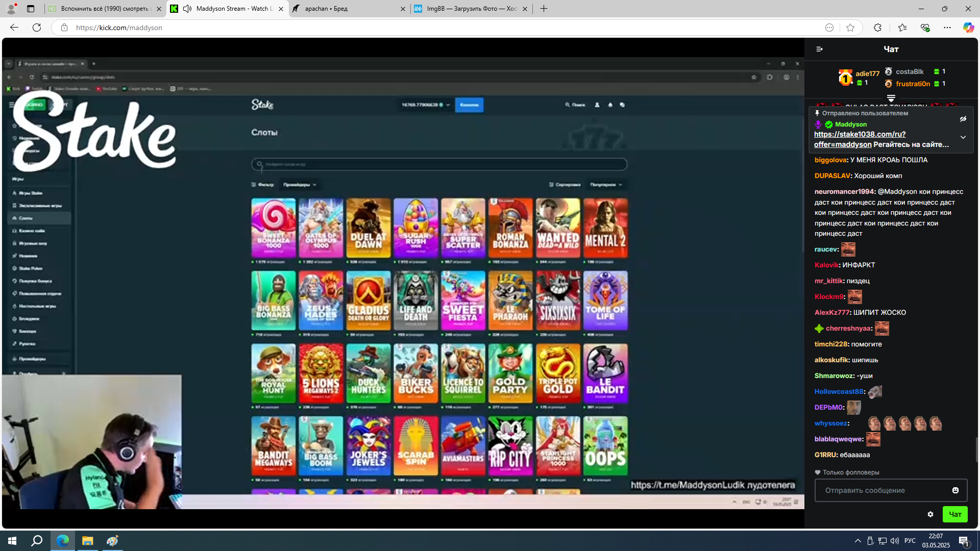Image resolution: width=980 pixels, height=551 pixels.
Task: Click the subscriber badge next to cherreshnyaa
Action: pos(819,328)
